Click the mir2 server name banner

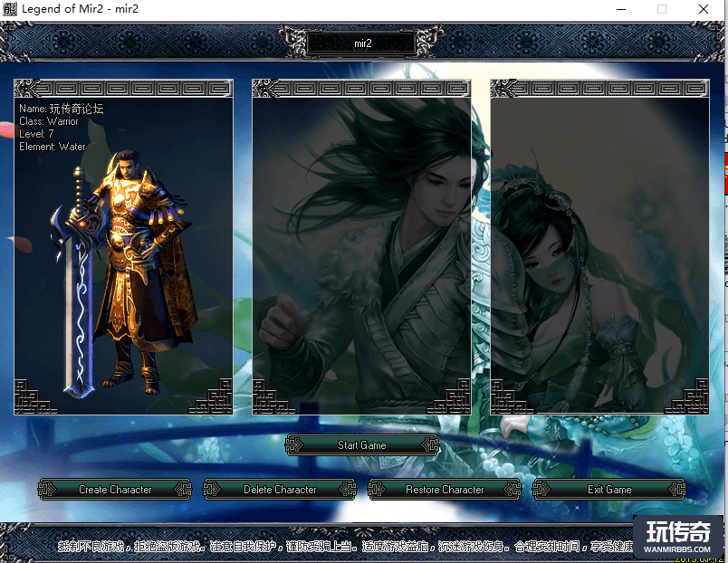tap(361, 43)
